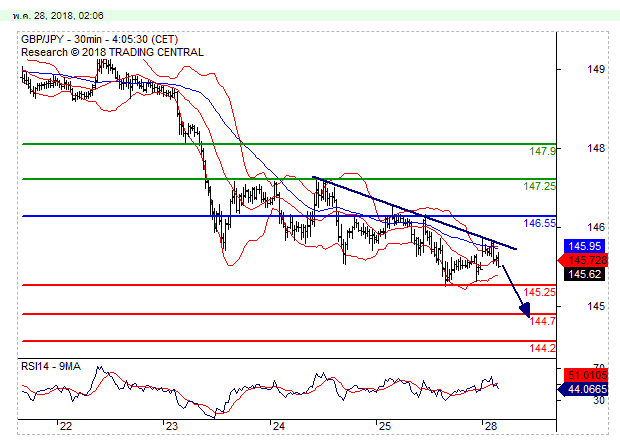Click the price axis label 148

tap(596, 148)
